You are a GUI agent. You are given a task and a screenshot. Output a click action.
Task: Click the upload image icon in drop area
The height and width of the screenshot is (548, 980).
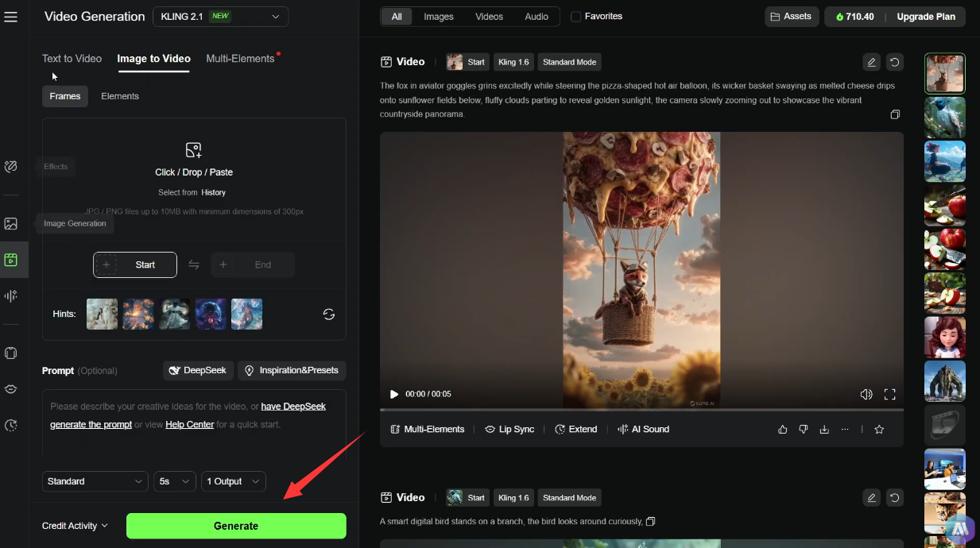coord(194,150)
